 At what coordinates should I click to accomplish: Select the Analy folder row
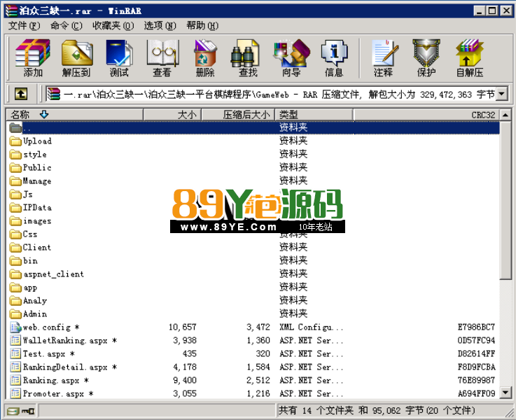(x=253, y=300)
